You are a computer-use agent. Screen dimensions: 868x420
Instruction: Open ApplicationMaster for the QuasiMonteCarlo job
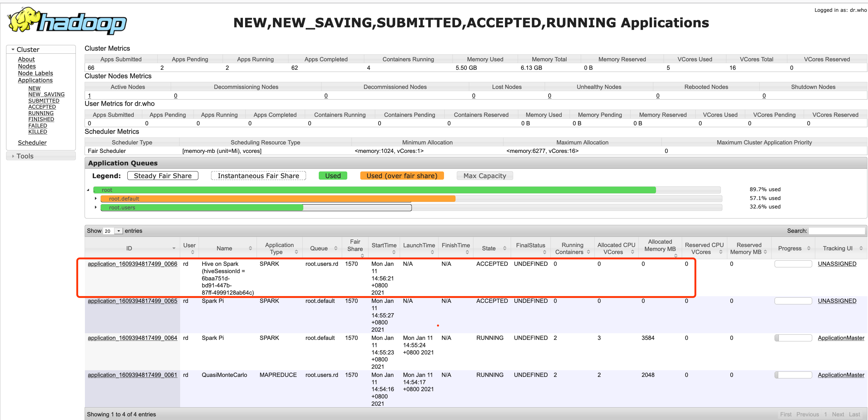841,375
